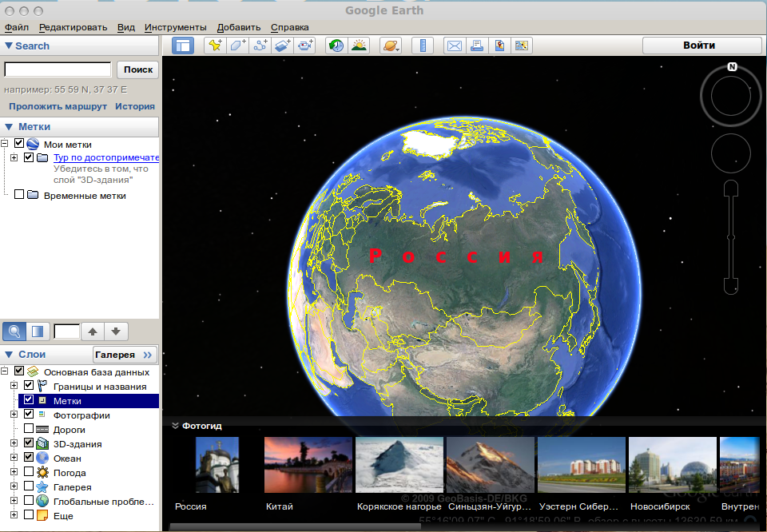The width and height of the screenshot is (767, 532).
Task: Click the Поиск search button
Action: [138, 69]
